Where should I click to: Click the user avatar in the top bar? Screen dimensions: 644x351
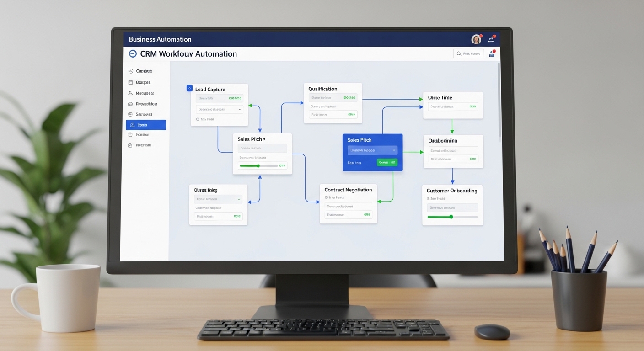[476, 39]
